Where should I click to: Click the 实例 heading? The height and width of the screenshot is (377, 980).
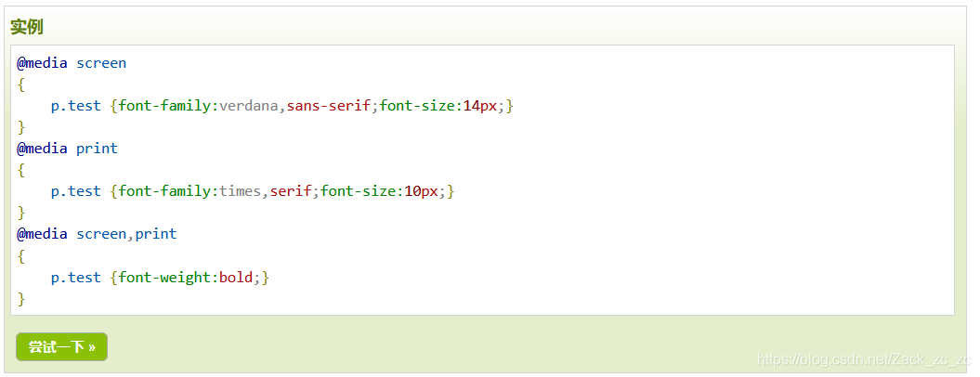27,27
